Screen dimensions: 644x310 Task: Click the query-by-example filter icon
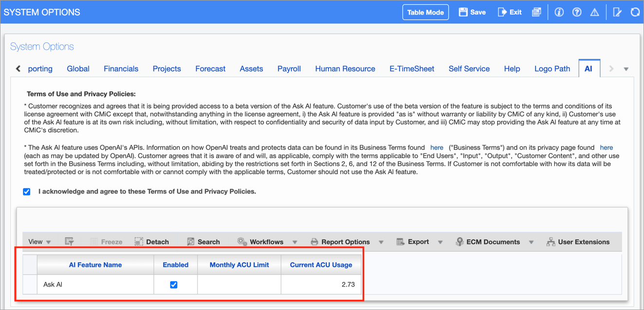[69, 241]
